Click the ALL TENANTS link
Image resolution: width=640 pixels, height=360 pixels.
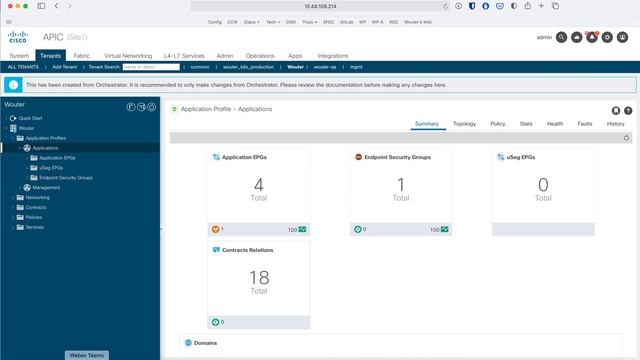[x=23, y=67]
